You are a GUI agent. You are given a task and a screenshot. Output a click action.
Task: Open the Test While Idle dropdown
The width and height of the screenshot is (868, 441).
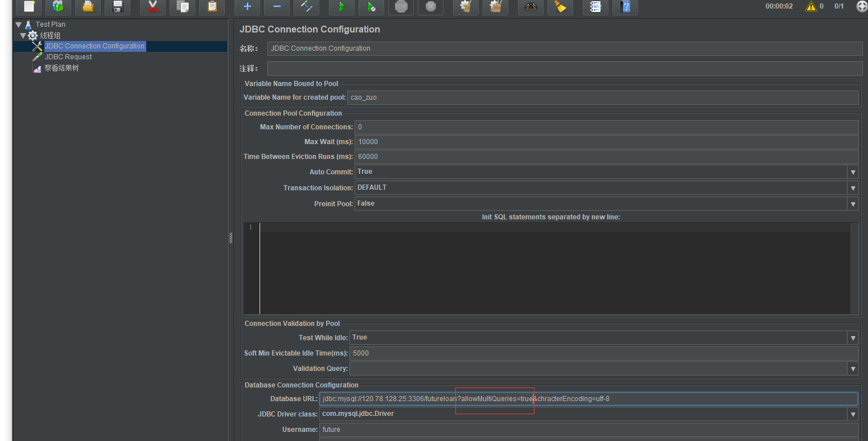coord(853,338)
